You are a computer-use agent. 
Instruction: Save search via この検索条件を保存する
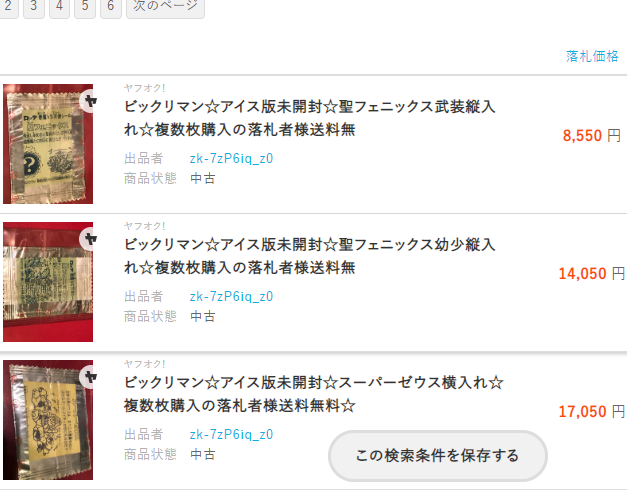(x=438, y=456)
